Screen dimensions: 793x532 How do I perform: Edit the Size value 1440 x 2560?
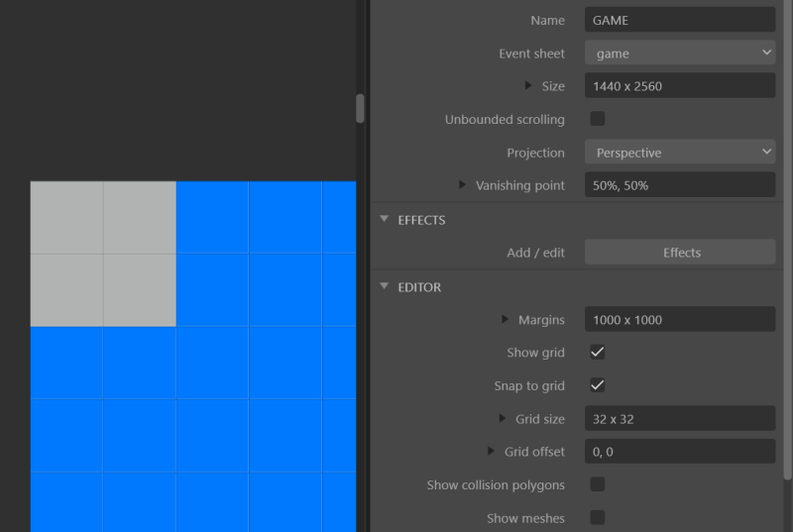point(680,86)
